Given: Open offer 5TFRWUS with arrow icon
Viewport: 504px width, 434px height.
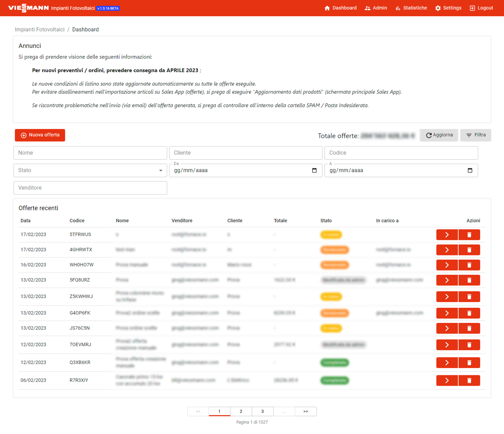Looking at the screenshot, I should 447,235.
